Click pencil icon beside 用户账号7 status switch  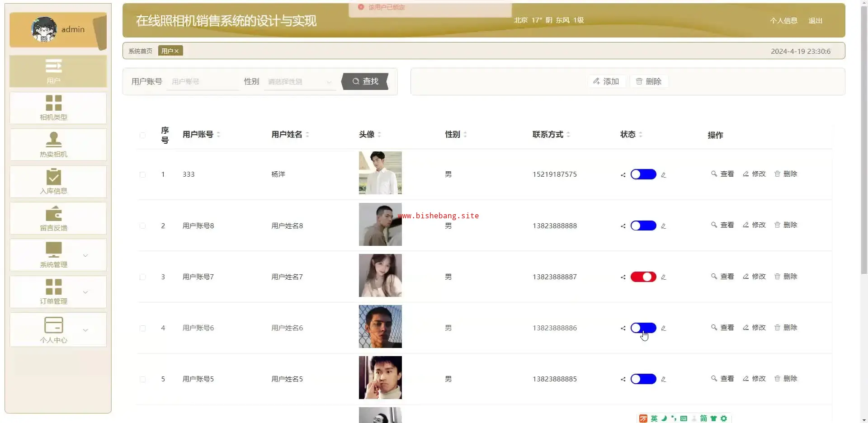tap(663, 277)
